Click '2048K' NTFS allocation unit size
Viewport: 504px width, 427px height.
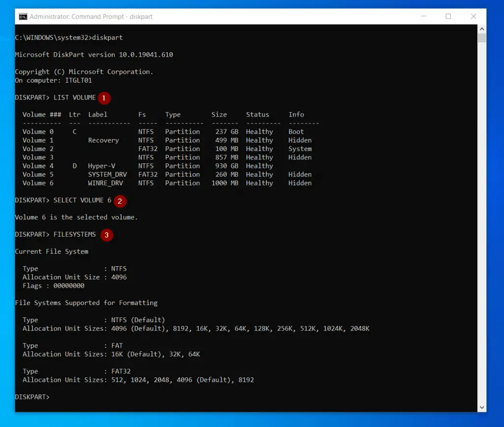(360, 328)
